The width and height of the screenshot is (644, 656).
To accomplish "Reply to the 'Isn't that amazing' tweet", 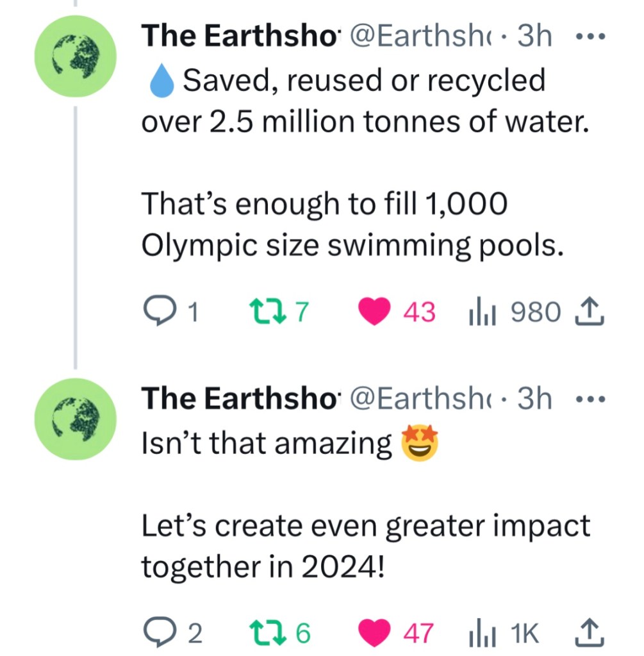I will 156,634.
